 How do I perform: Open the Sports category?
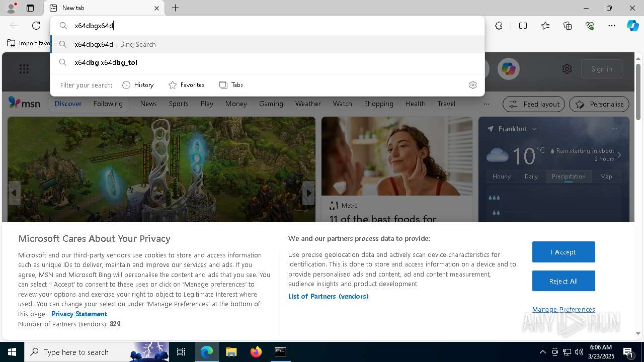[x=179, y=104]
